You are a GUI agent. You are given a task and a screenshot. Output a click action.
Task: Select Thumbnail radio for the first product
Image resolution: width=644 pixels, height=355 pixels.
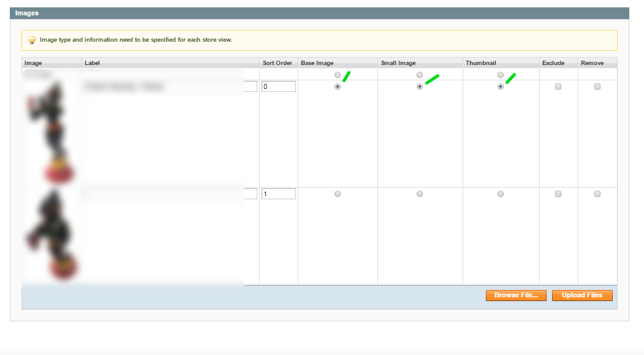[501, 86]
